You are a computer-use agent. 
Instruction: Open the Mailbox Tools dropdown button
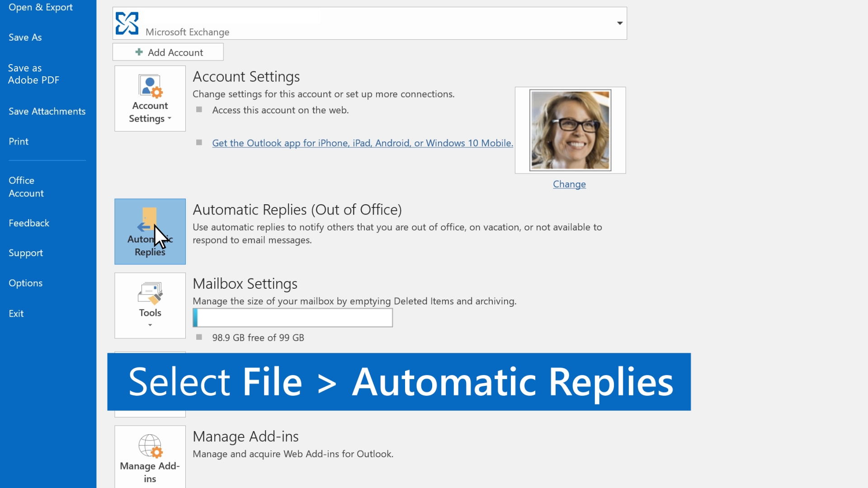[150, 305]
